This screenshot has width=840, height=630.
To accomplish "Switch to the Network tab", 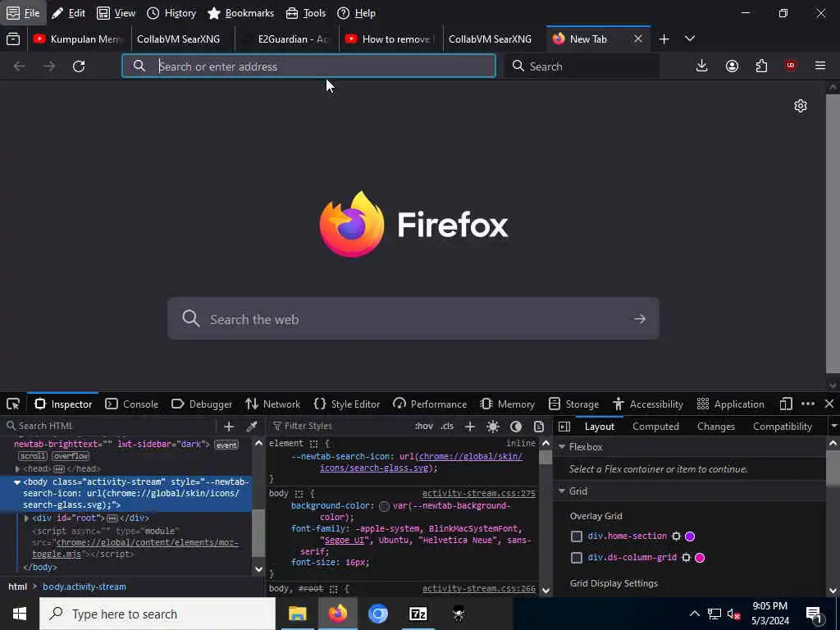I will pyautogui.click(x=272, y=404).
